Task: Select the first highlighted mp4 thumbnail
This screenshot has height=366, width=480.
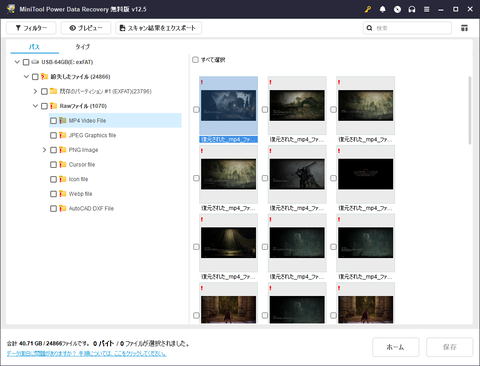Action: pos(228,105)
